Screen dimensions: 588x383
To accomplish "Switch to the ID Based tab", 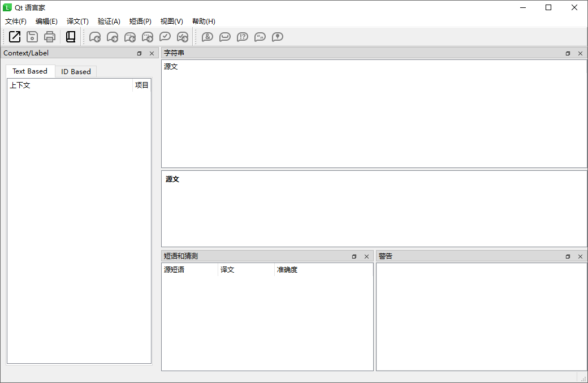I will pos(76,72).
